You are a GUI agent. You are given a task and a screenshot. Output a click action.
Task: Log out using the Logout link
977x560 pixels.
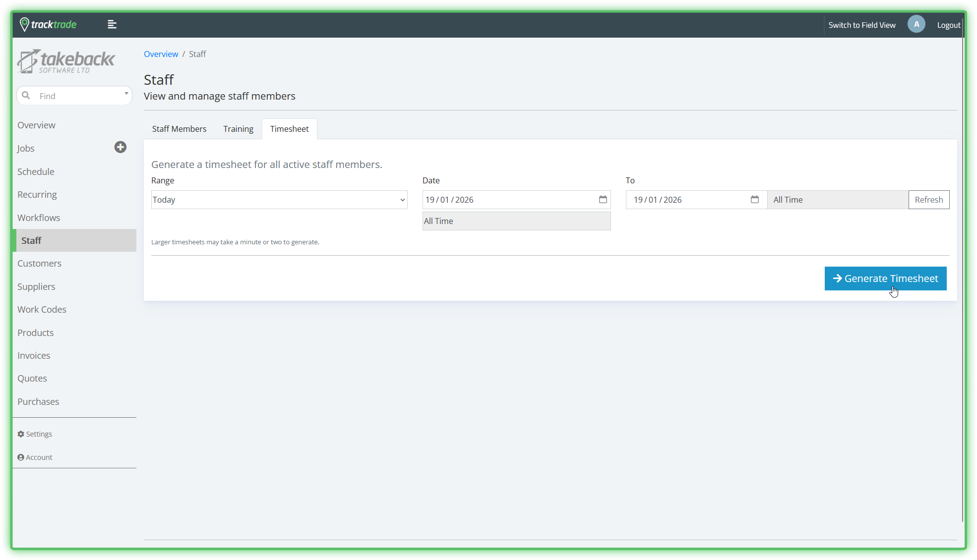coord(948,25)
